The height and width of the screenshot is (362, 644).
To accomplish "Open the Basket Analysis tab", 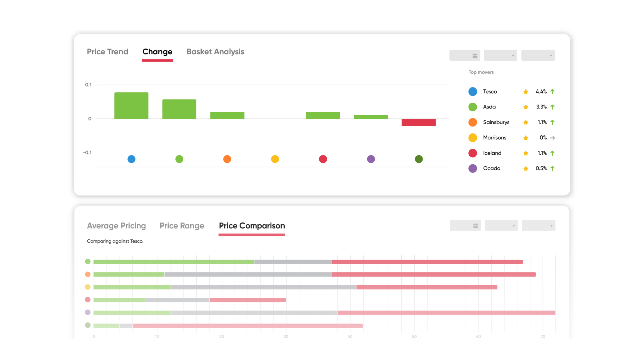I will click(215, 52).
